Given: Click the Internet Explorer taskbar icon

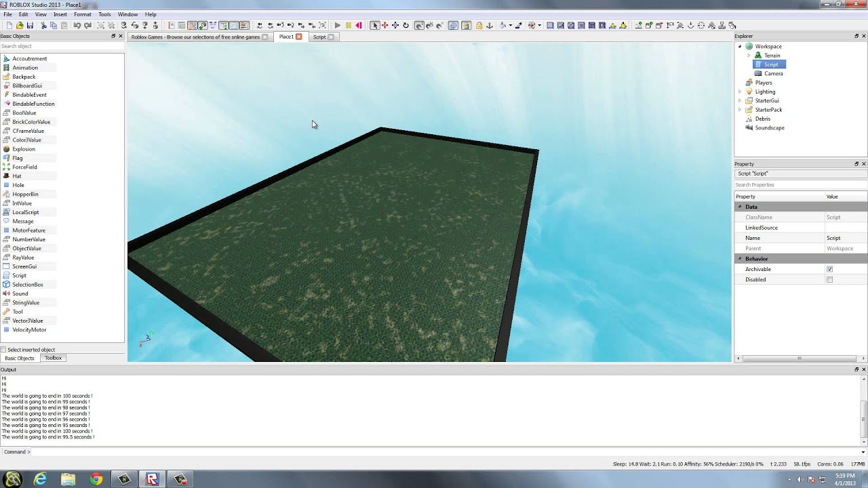Looking at the screenshot, I should [41, 479].
